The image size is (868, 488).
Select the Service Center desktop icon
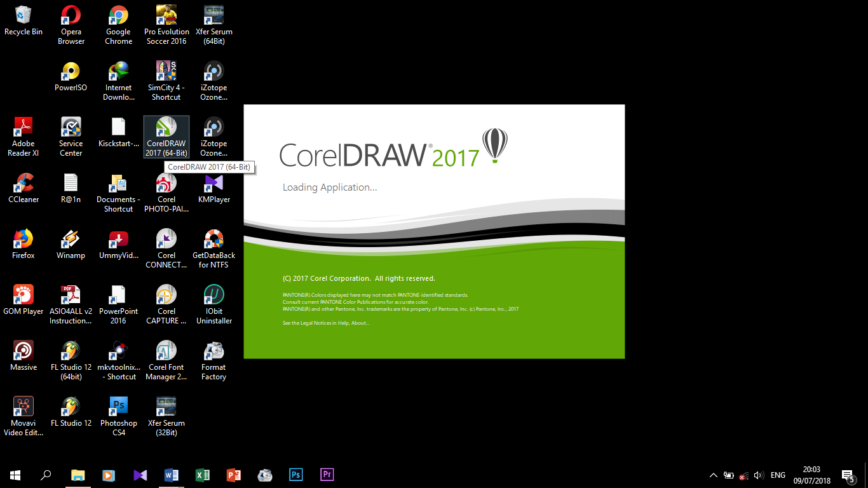click(x=71, y=137)
